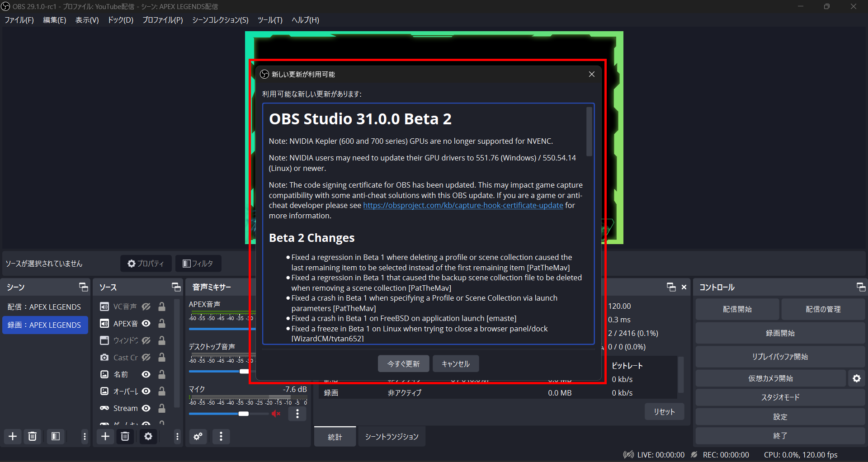Screen dimensions: 868x462
Task: Switch to the シーントランジション tab
Action: click(x=392, y=437)
